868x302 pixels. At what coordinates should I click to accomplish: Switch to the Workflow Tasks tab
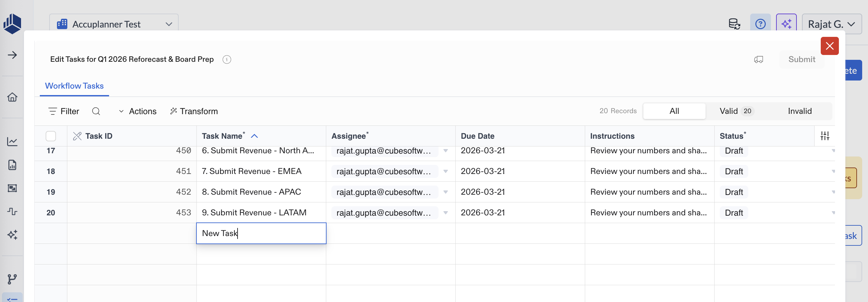click(74, 86)
